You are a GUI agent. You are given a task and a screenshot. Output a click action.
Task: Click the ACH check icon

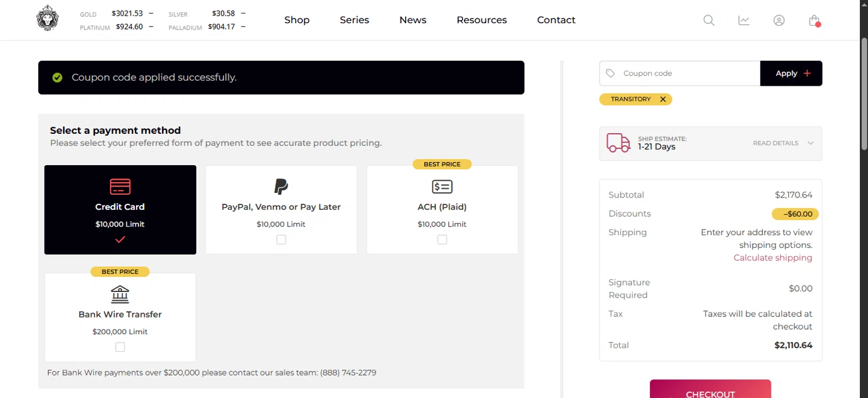[x=442, y=187]
